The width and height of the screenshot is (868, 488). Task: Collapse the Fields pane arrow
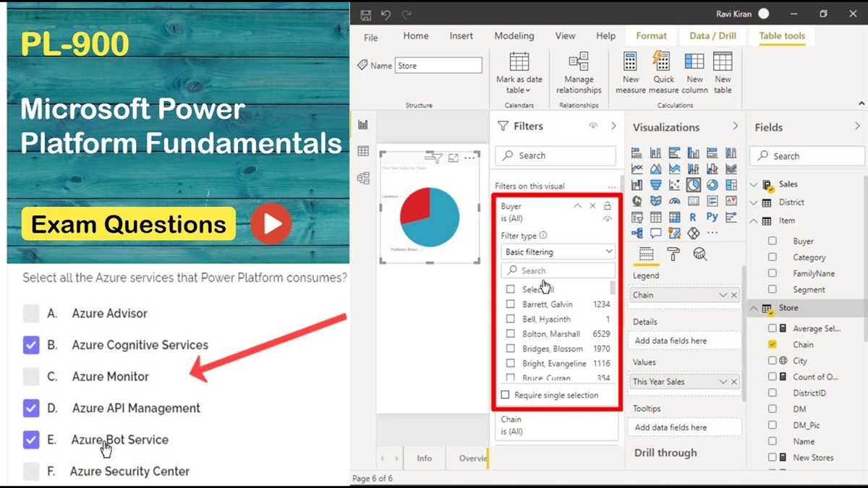coord(857,127)
